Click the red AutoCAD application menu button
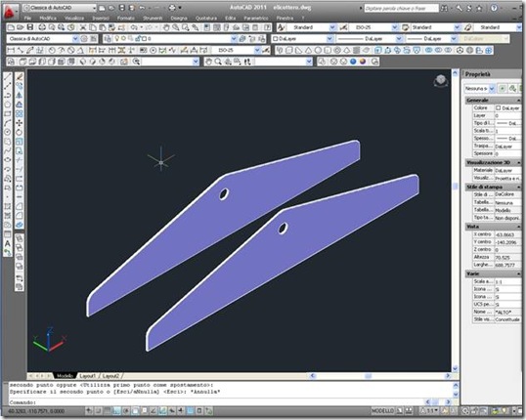526x420 pixels. 10,12
